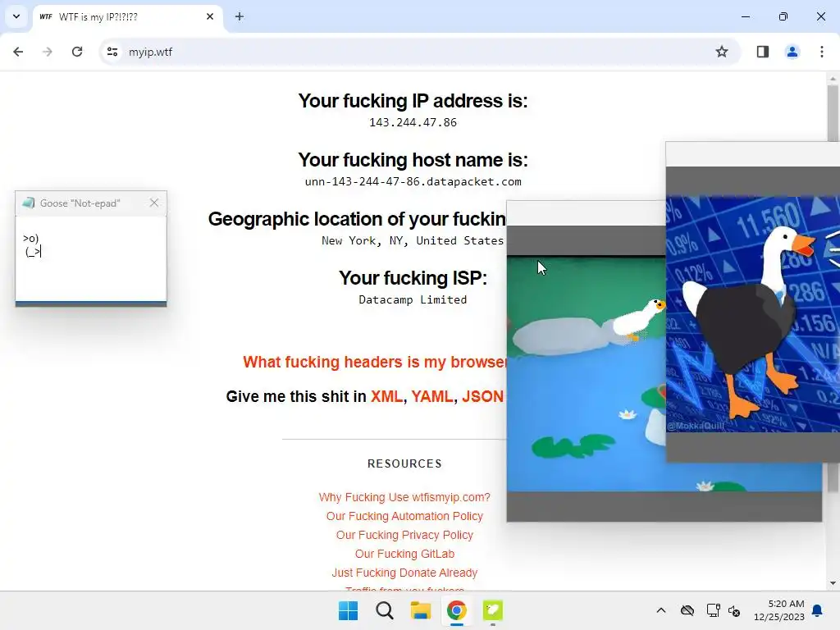Screen dimensions: 840x630
Task: Open the tab search dropdown
Action: [16, 16]
